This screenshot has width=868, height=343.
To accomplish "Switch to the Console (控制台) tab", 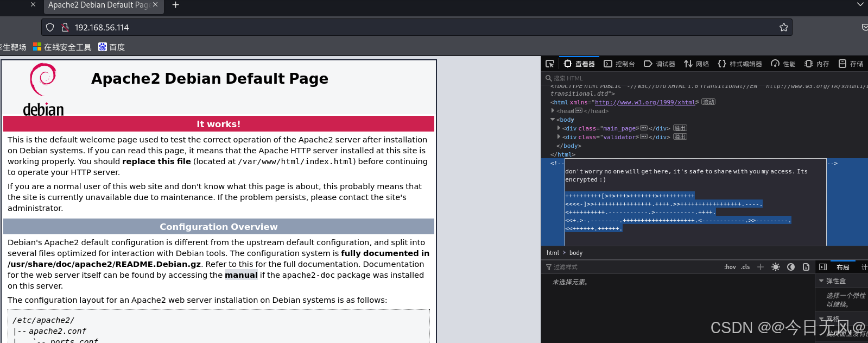I will coord(619,64).
